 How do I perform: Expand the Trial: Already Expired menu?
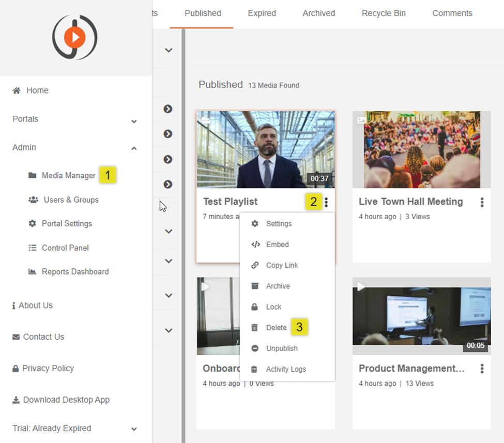(x=134, y=429)
